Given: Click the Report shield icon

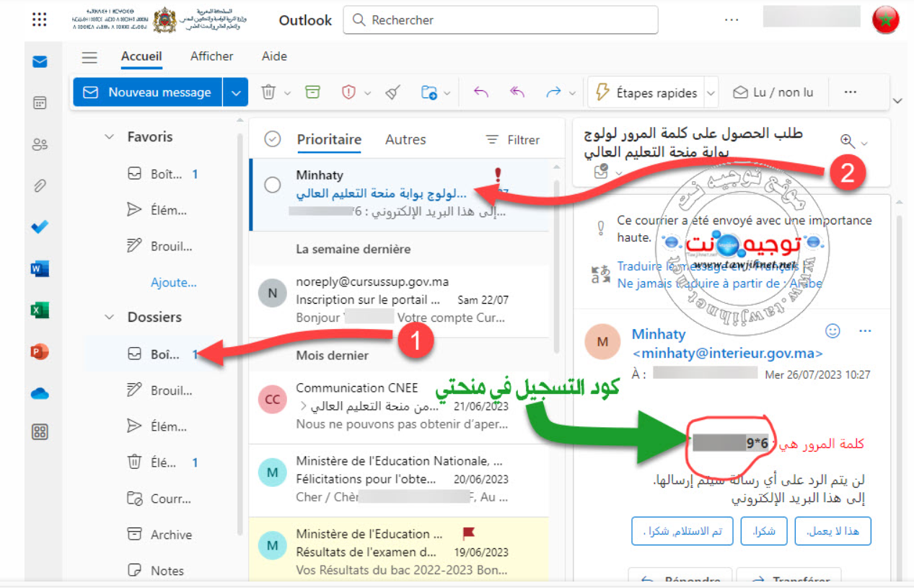Looking at the screenshot, I should (x=348, y=92).
